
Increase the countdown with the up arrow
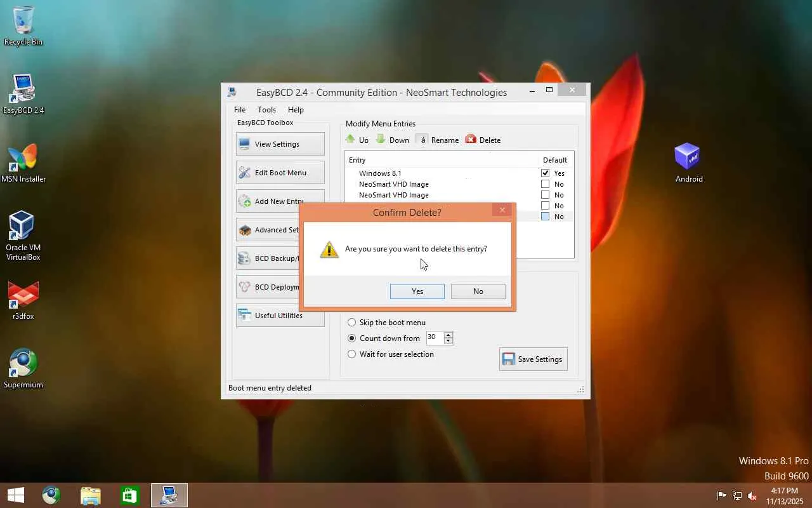coord(449,335)
